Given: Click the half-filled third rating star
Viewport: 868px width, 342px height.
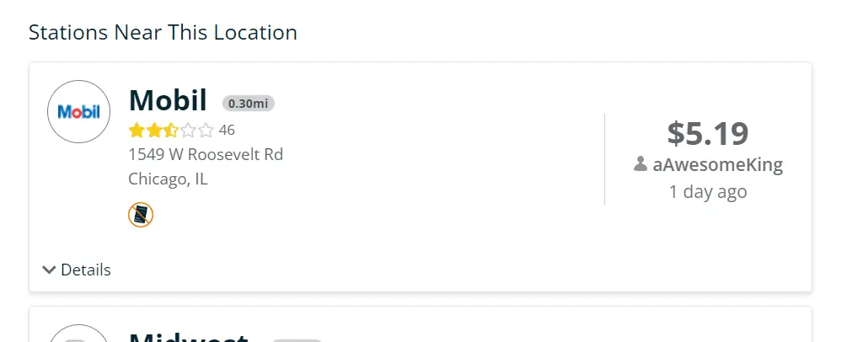Looking at the screenshot, I should coord(171,131).
